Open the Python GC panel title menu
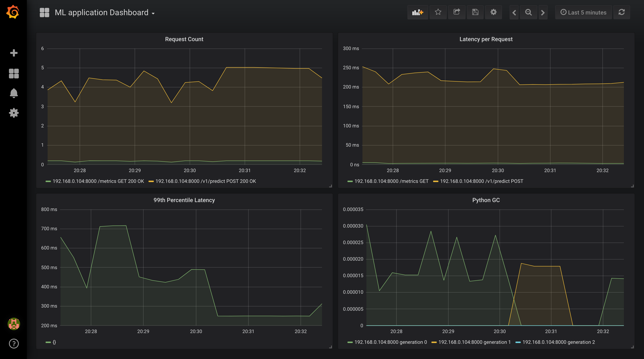Screen dimensions: 644x359 click(x=486, y=200)
